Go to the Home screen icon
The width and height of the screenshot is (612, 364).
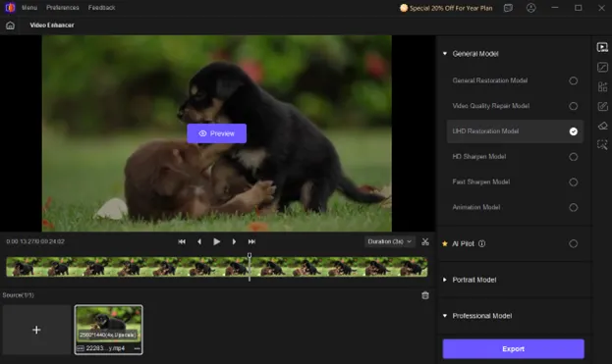10,26
